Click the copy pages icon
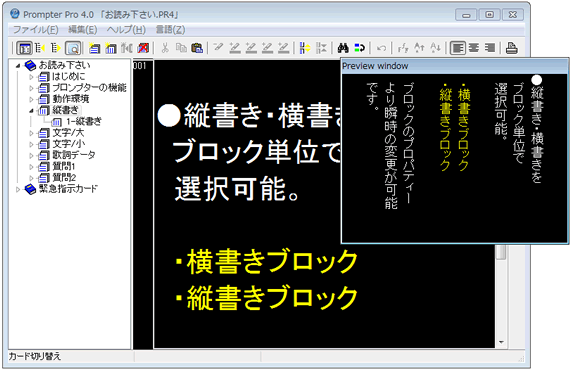571x370 pixels. click(x=181, y=48)
